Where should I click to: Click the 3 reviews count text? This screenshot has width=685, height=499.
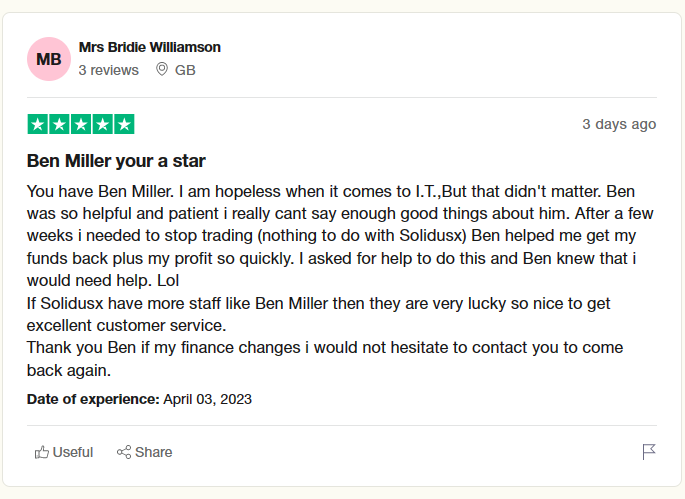tap(108, 70)
